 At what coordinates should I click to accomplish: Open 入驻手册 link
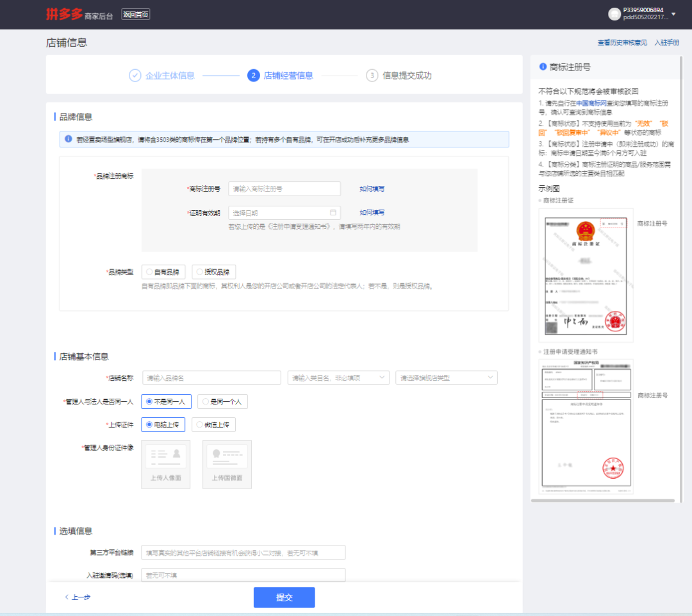click(x=666, y=43)
